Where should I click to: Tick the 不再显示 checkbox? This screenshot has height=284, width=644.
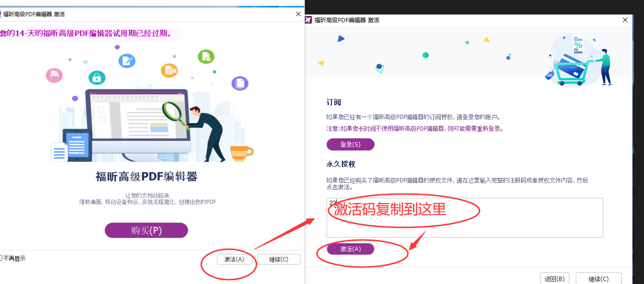coord(1,258)
